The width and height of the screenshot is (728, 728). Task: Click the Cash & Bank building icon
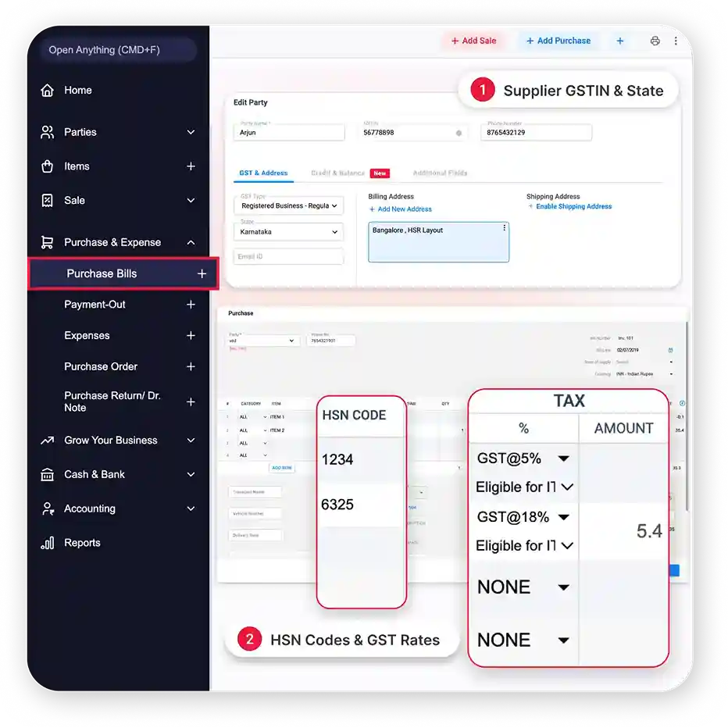pyautogui.click(x=47, y=474)
